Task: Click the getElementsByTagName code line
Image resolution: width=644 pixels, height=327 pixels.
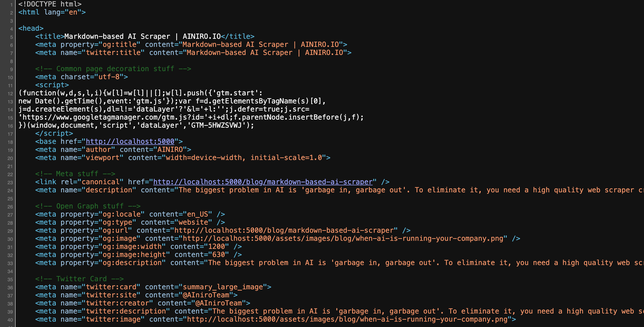Action: (172, 101)
